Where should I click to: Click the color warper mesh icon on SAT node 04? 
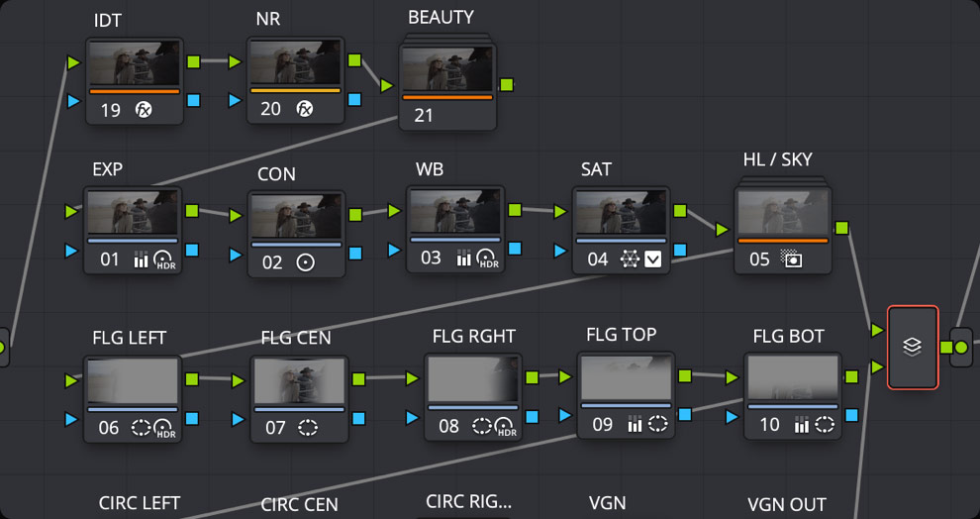[628, 259]
